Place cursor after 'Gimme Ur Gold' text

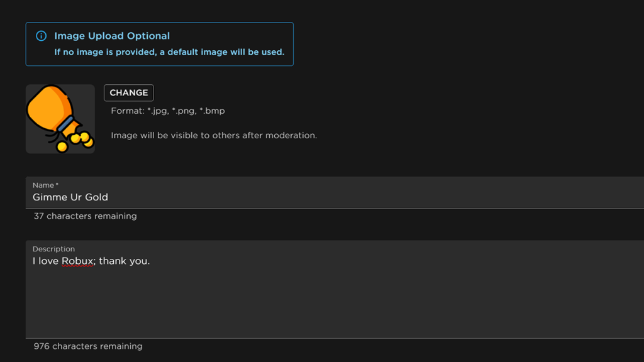coord(109,197)
